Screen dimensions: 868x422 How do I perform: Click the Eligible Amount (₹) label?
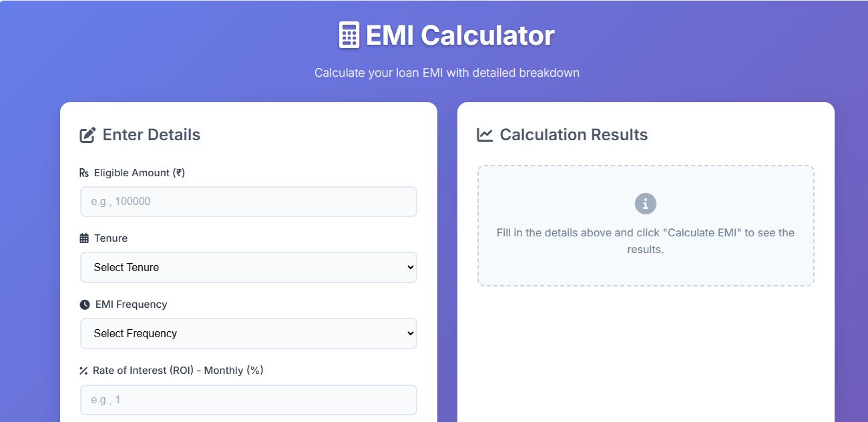coord(139,173)
